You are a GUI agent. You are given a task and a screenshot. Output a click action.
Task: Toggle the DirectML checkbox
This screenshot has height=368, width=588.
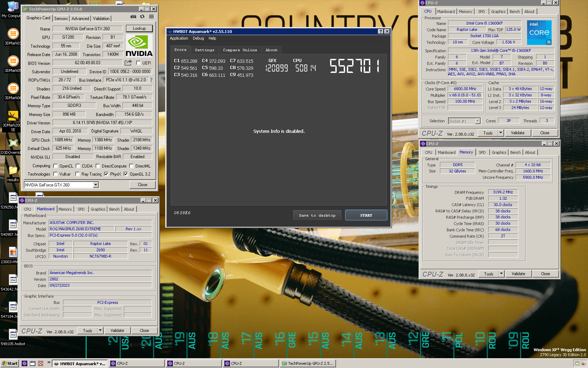point(131,166)
